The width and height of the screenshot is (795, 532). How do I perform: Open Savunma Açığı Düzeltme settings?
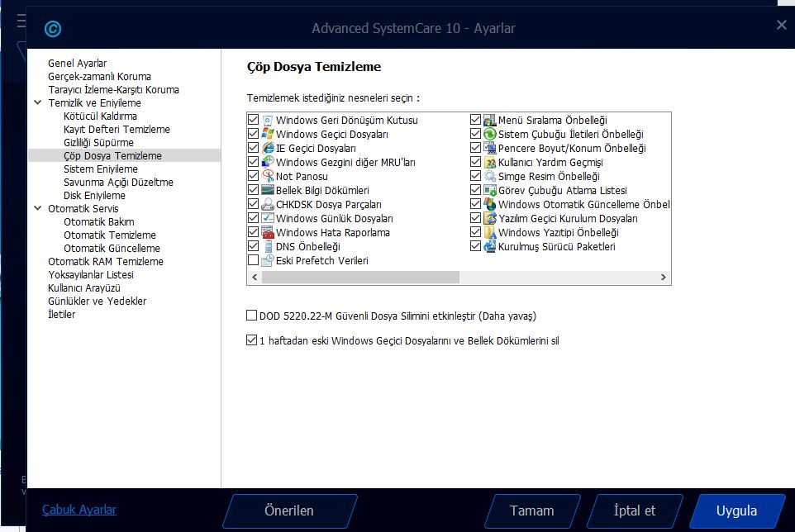(x=118, y=182)
